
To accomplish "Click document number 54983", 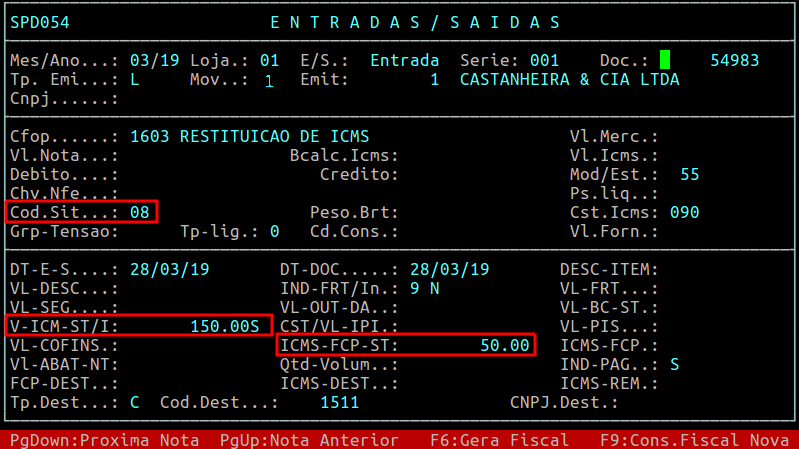I will [x=734, y=60].
